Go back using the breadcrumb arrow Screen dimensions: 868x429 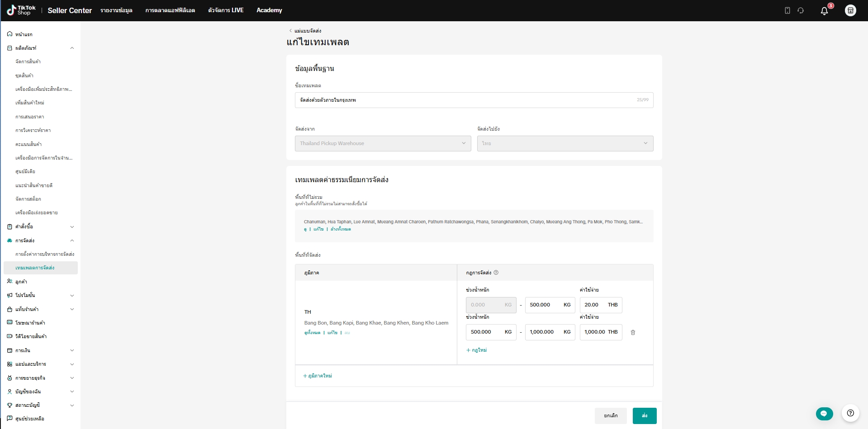click(x=290, y=31)
